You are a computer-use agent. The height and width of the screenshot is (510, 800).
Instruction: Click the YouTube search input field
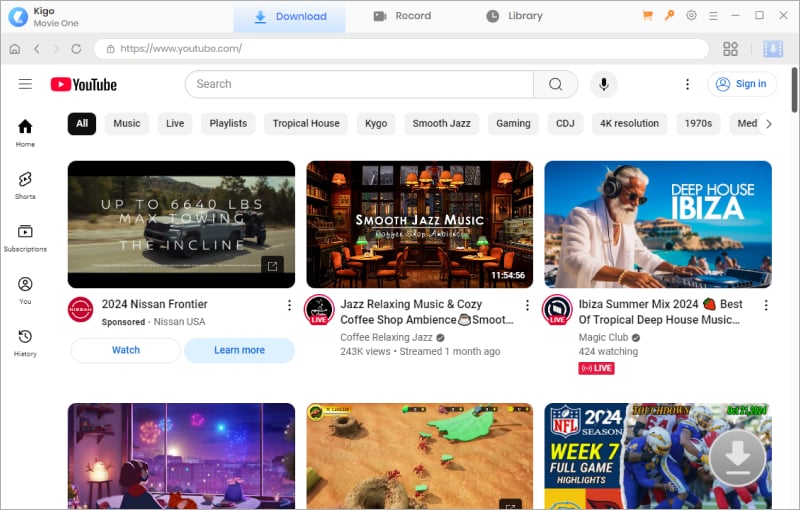359,84
